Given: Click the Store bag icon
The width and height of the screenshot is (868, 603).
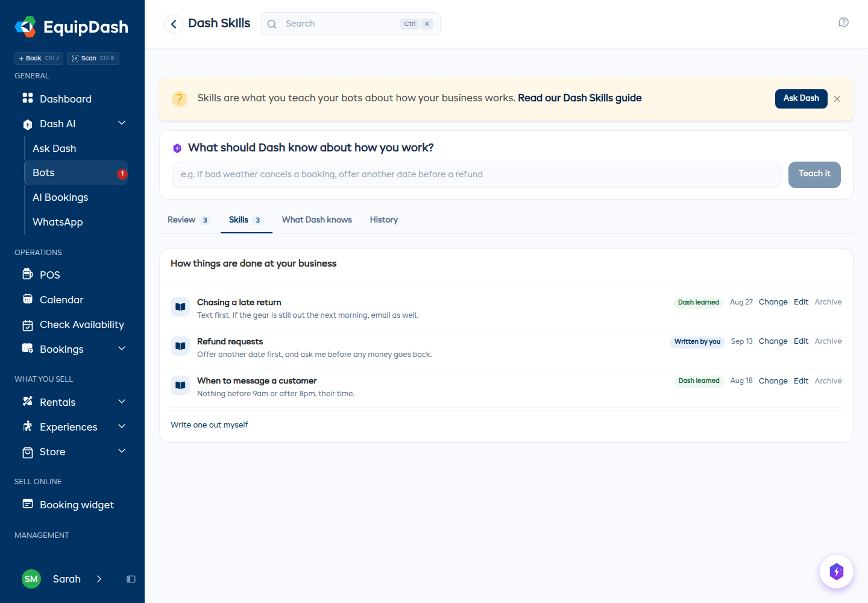Looking at the screenshot, I should tap(28, 452).
